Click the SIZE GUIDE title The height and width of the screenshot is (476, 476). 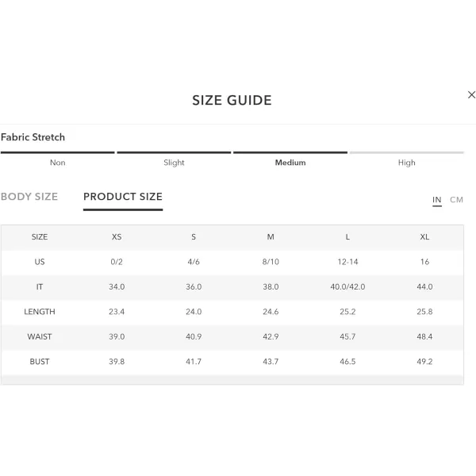click(x=232, y=101)
